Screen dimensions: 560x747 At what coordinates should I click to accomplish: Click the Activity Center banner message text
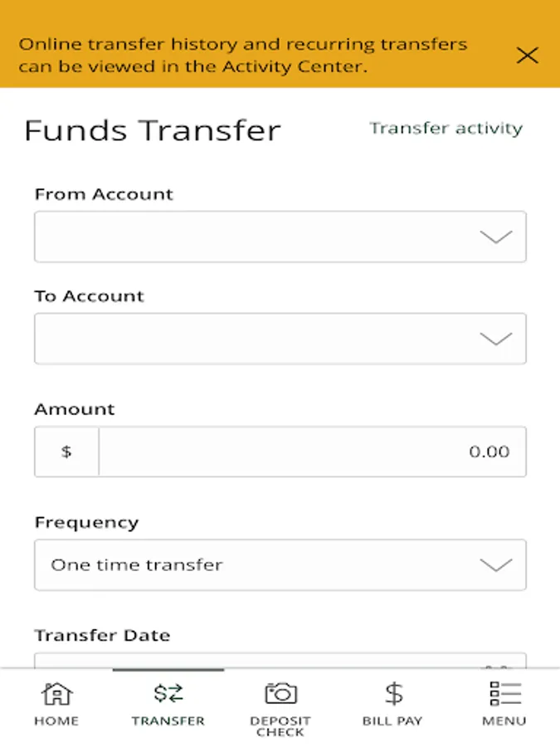(243, 56)
